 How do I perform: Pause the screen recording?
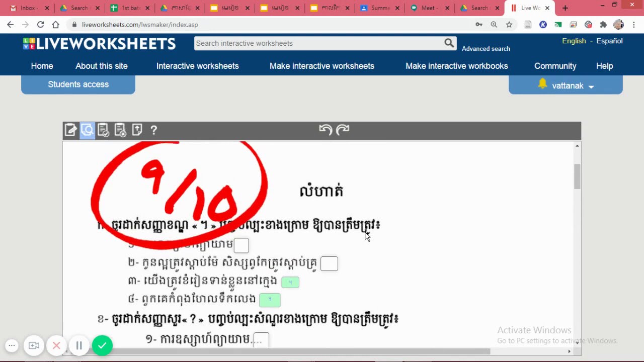(79, 345)
